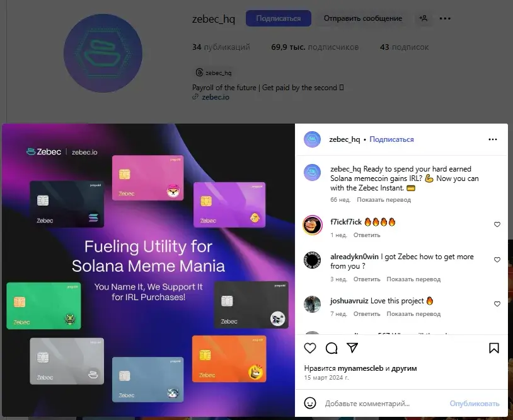Viewport: 513px width, 420px height.
Task: Like f7ickf7ick's comment
Action: (497, 225)
